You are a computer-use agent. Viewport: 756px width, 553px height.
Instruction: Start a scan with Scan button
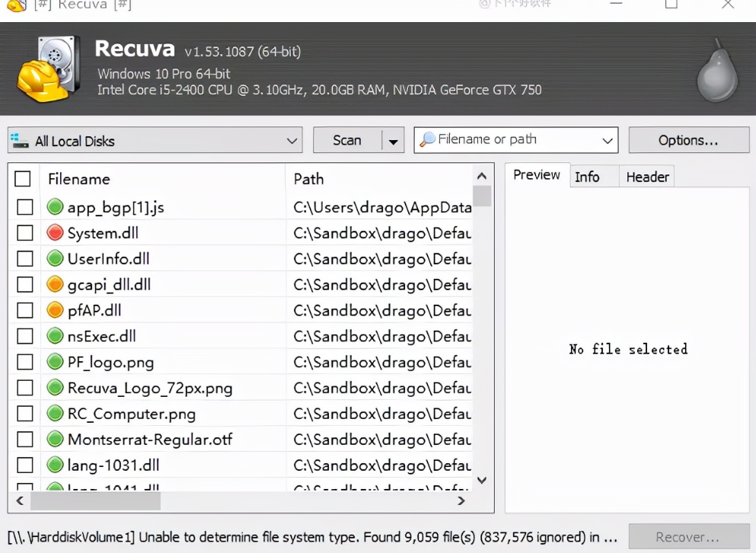pos(347,140)
